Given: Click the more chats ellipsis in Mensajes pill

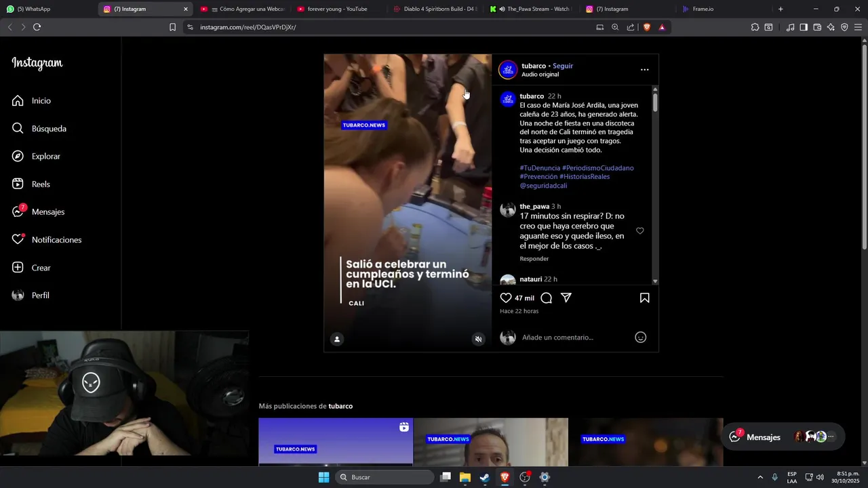Looking at the screenshot, I should click(x=832, y=437).
